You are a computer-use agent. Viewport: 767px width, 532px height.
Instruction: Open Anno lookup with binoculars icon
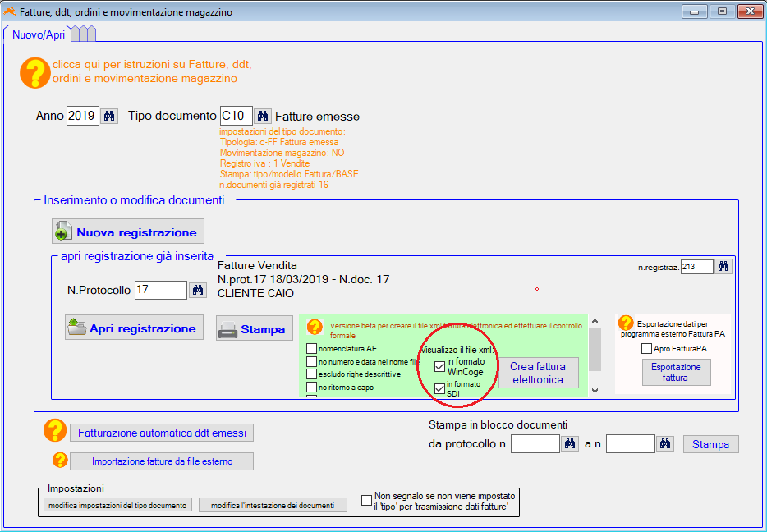110,116
